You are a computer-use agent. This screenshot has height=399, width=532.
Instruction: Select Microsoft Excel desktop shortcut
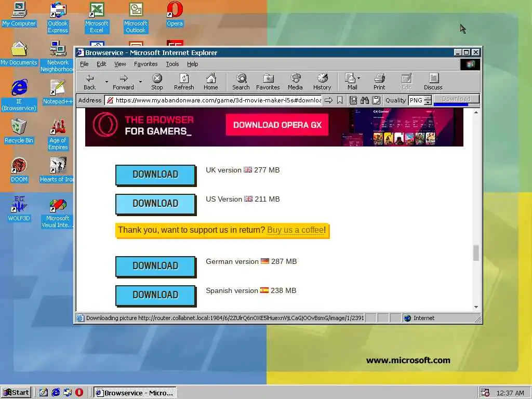(x=97, y=17)
